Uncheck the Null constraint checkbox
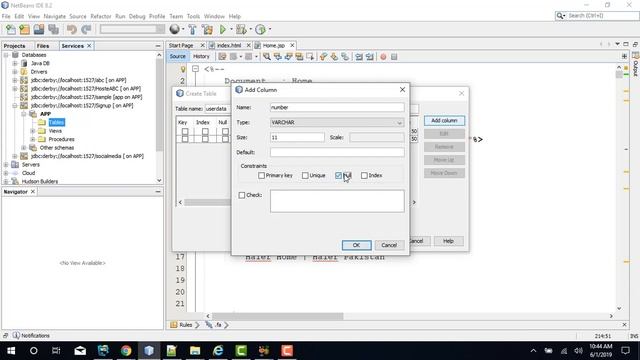640x360 pixels. tap(338, 176)
